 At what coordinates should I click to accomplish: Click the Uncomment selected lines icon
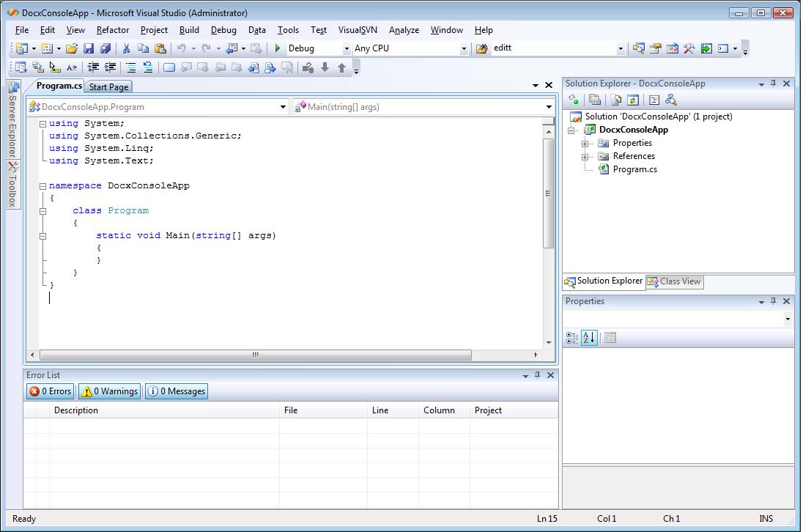(148, 67)
